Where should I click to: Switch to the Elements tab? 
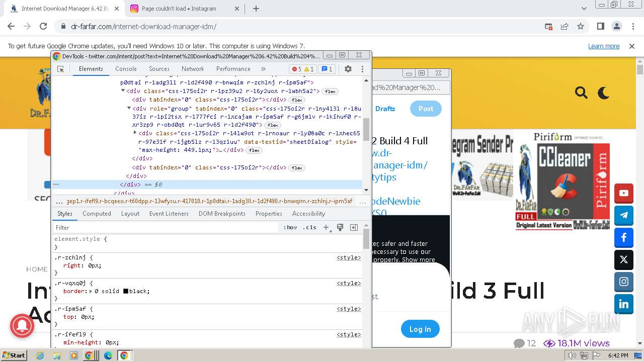tap(91, 69)
